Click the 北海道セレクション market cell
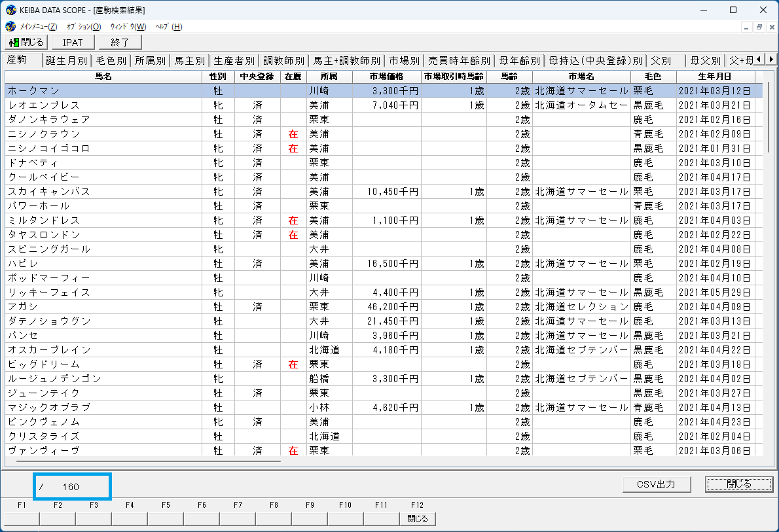Screen dimensions: 779x532 (581, 307)
